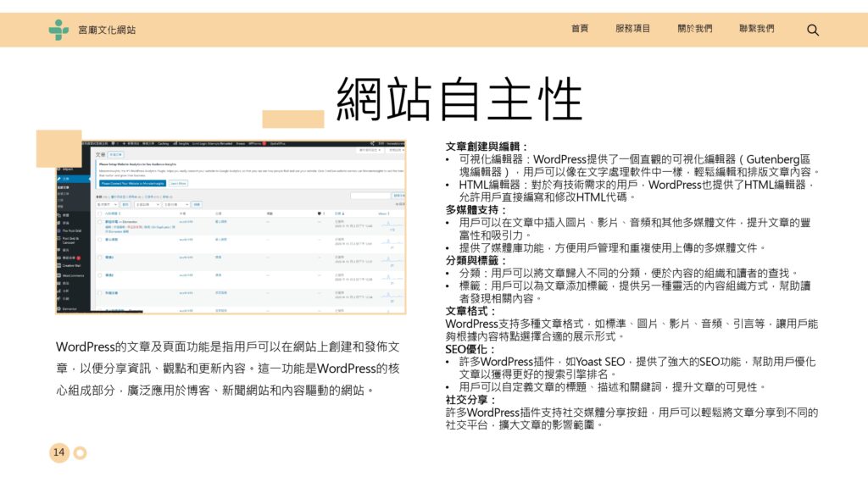Click the Learn More button

(178, 182)
